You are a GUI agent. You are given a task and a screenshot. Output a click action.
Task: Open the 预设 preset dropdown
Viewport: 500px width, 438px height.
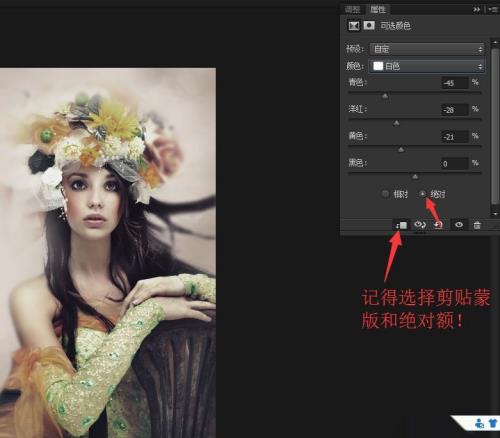tap(427, 49)
